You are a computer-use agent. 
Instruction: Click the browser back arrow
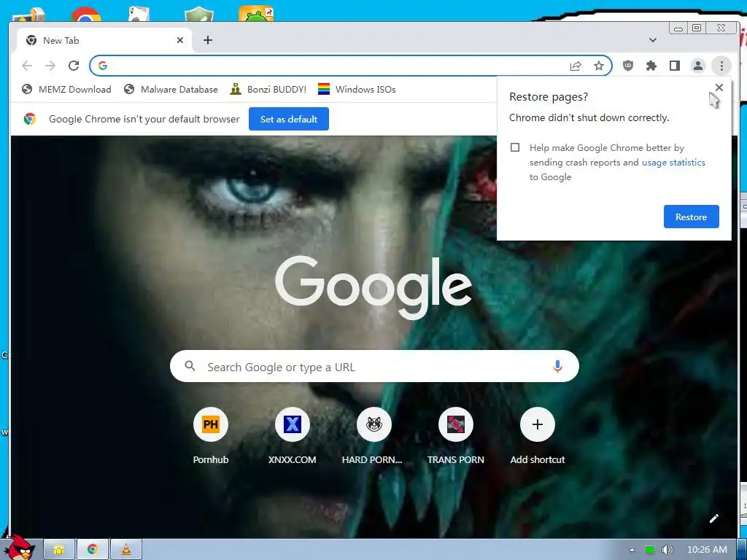pyautogui.click(x=27, y=66)
